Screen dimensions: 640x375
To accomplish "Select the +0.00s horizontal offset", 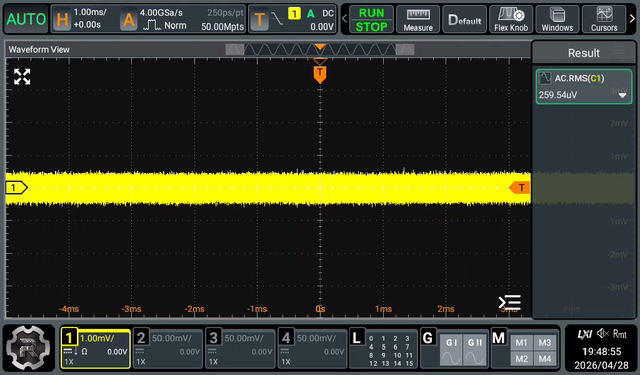I will click(x=87, y=25).
